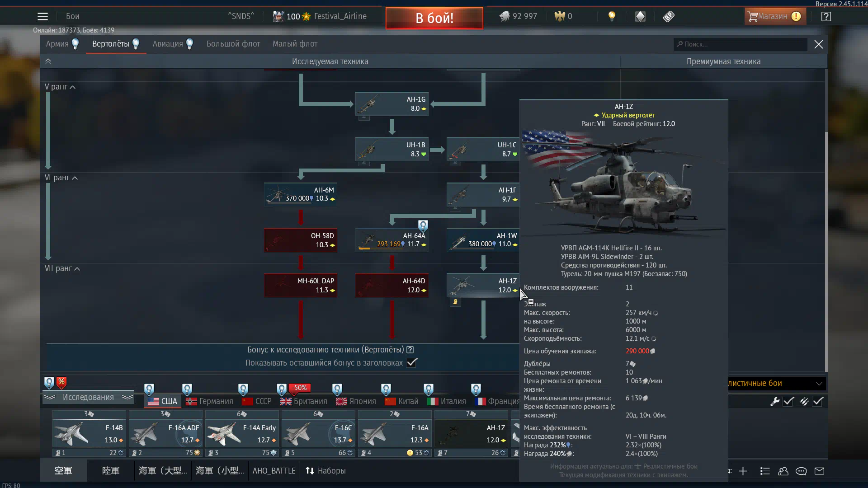Open the реалистичные бои game mode dropdown

coord(776,383)
